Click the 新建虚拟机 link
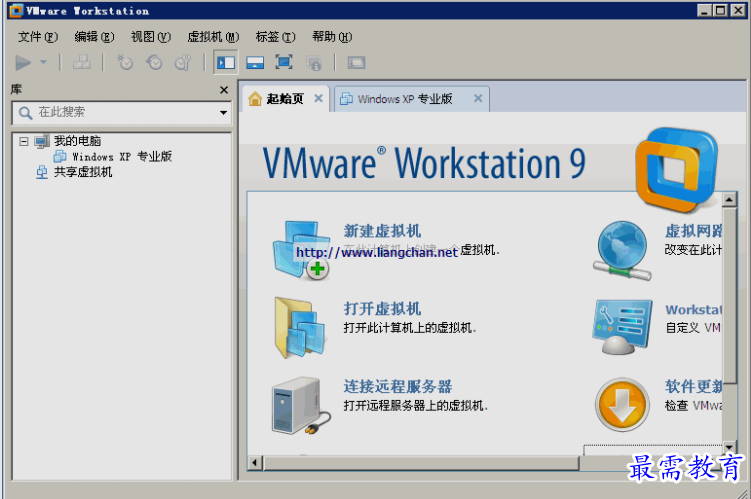751x499 pixels. (382, 231)
